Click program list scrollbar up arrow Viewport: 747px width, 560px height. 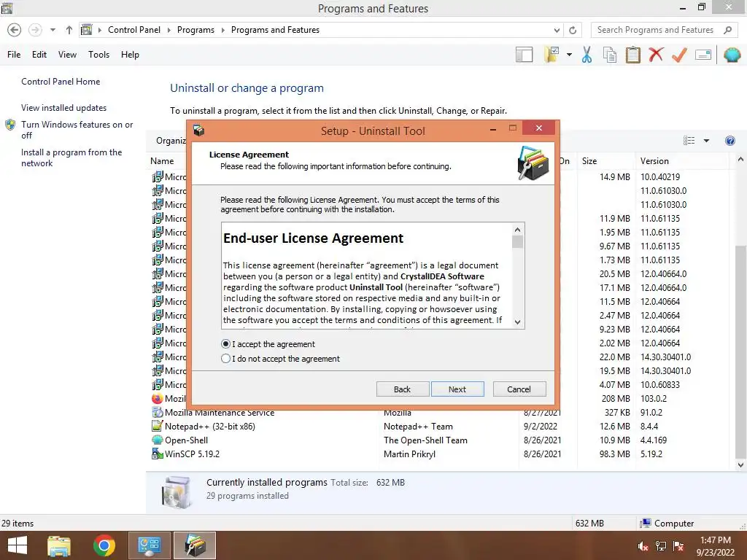click(740, 160)
